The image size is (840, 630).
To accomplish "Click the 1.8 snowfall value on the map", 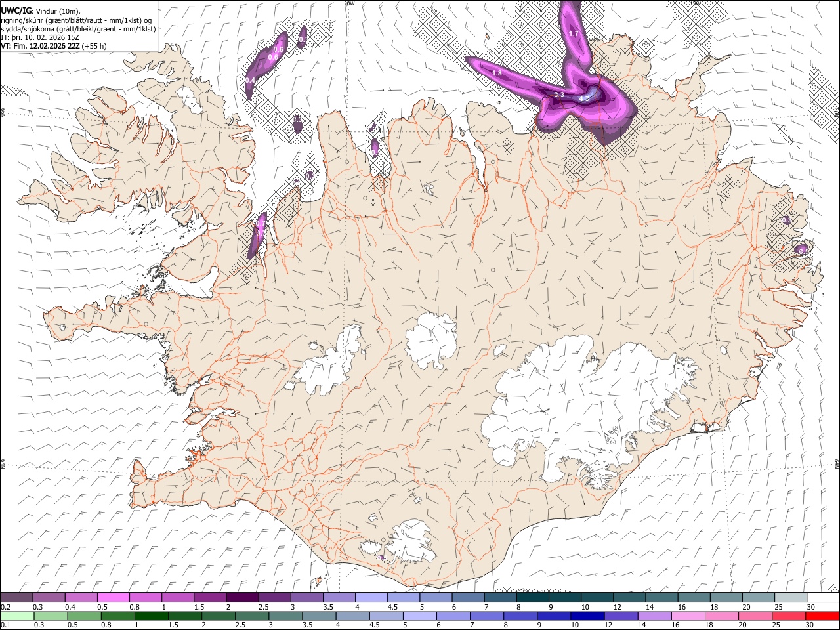I will pyautogui.click(x=497, y=73).
